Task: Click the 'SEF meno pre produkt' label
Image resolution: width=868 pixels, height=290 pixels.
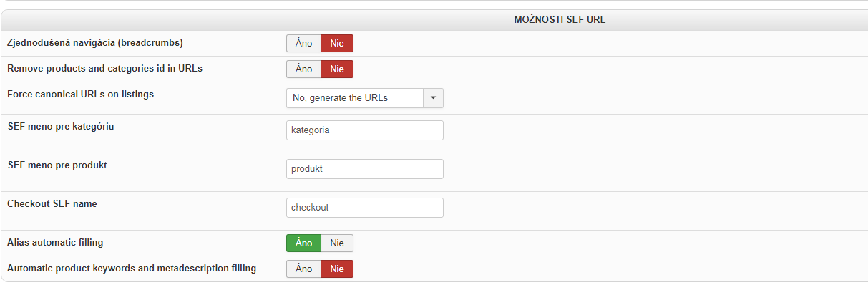Action: (x=57, y=165)
